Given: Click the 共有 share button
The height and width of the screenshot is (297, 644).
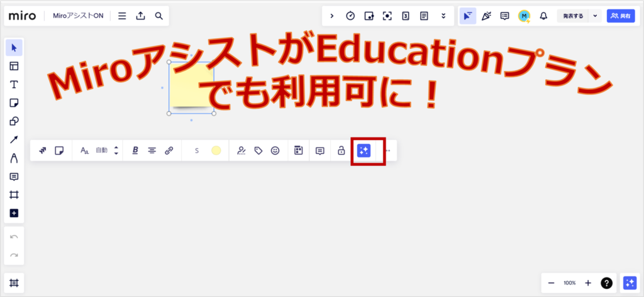Looking at the screenshot, I should pyautogui.click(x=621, y=16).
